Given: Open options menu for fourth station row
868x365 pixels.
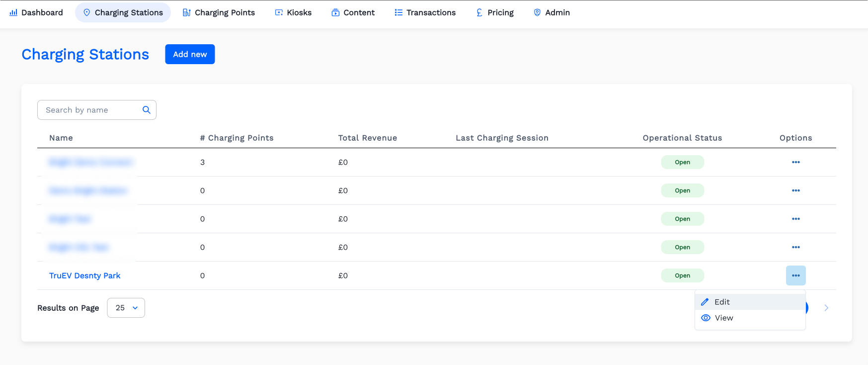Looking at the screenshot, I should pos(795,247).
